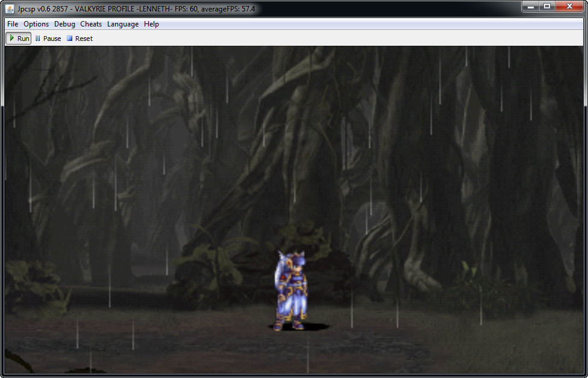
Task: Click the Run button to start emulation
Action: click(x=18, y=38)
